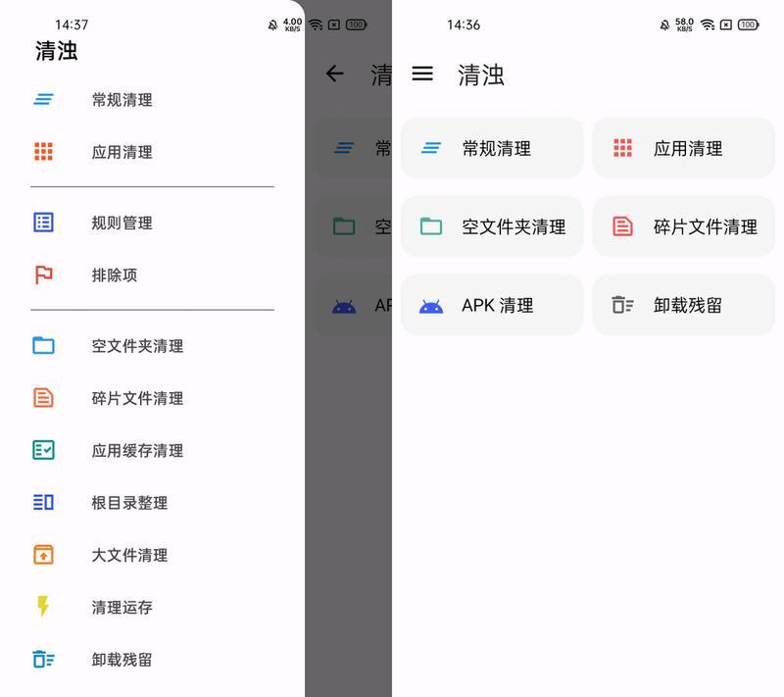Tap the green checklist 应用缓存清理 icon

click(x=43, y=450)
